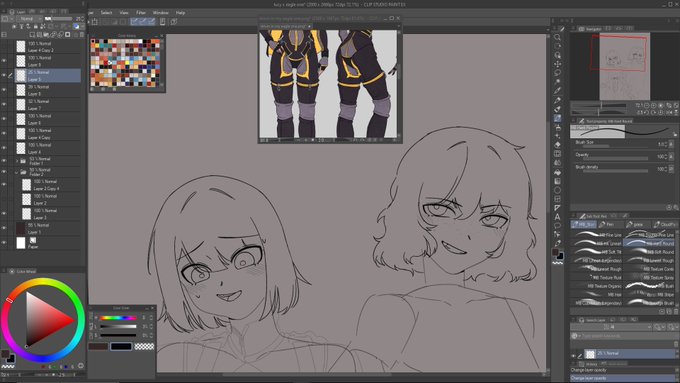Select MB Hair brush

coord(597,294)
